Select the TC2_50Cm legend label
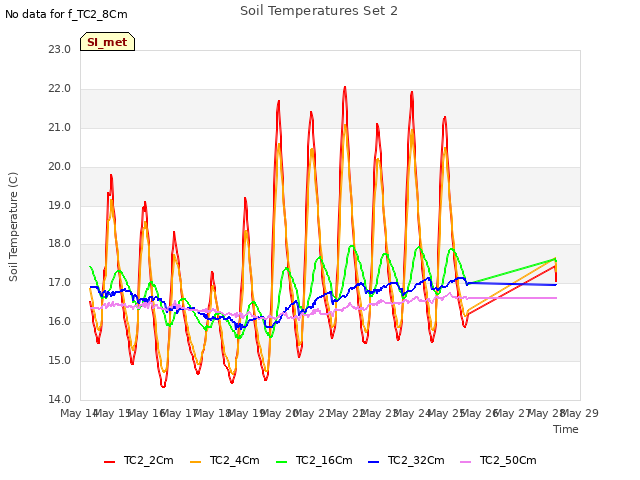Viewport: 640px width, 480px height. [508, 460]
